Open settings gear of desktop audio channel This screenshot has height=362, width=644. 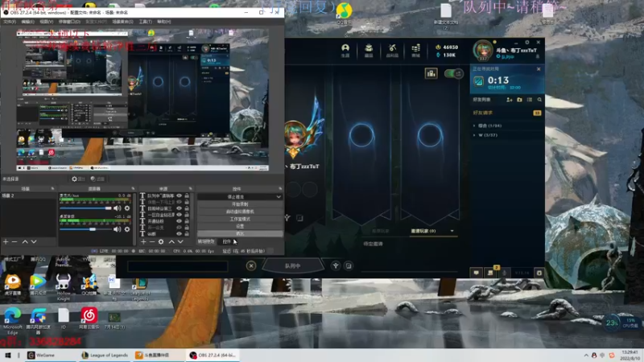pyautogui.click(x=127, y=229)
